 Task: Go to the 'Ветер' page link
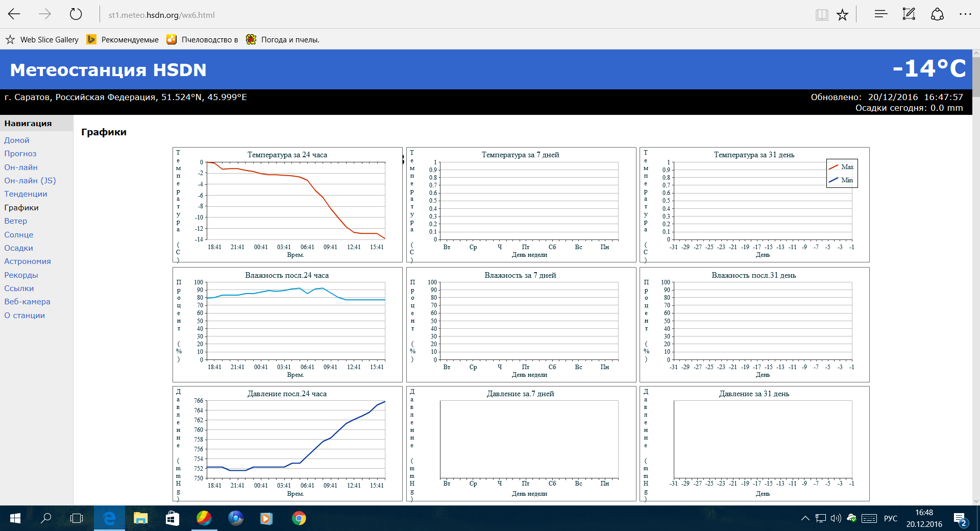pos(16,221)
